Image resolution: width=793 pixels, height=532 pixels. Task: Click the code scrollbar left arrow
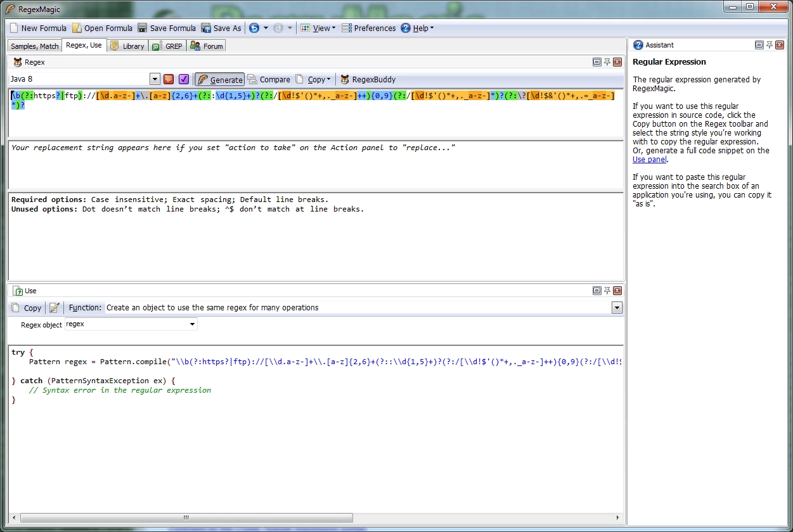tap(15, 517)
